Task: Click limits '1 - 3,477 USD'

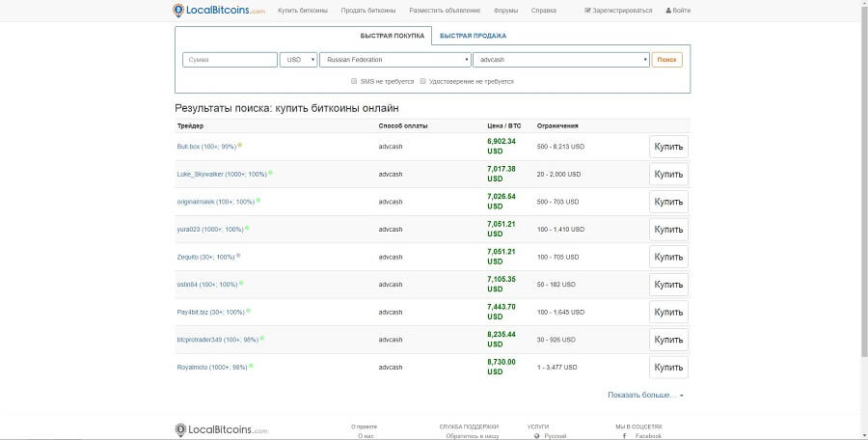Action: click(x=556, y=368)
